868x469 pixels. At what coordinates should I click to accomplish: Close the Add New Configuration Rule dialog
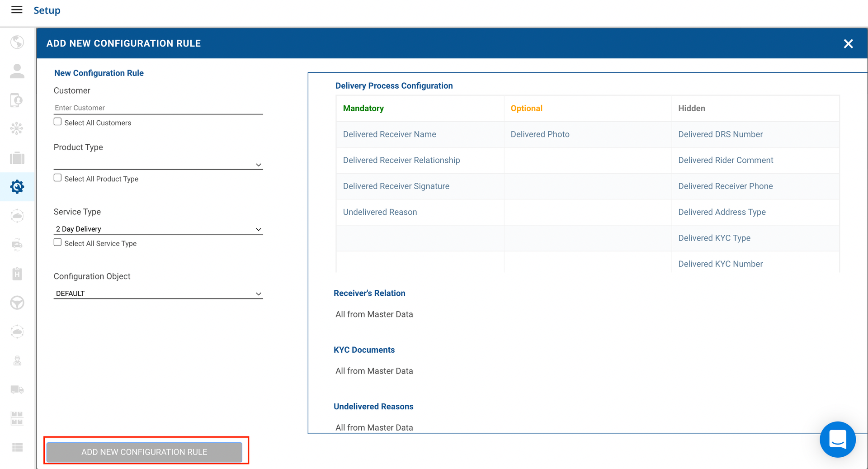click(848, 44)
